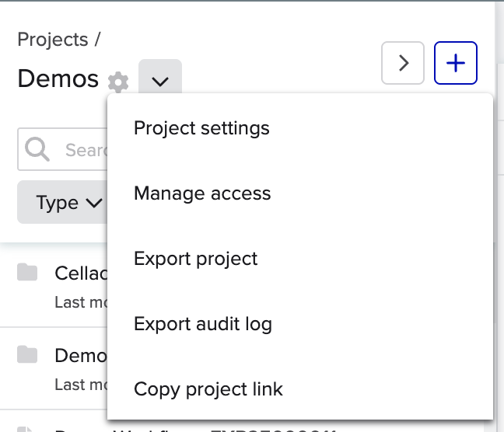The height and width of the screenshot is (432, 504).
Task: Click the Demos project title
Action: [x=58, y=79]
